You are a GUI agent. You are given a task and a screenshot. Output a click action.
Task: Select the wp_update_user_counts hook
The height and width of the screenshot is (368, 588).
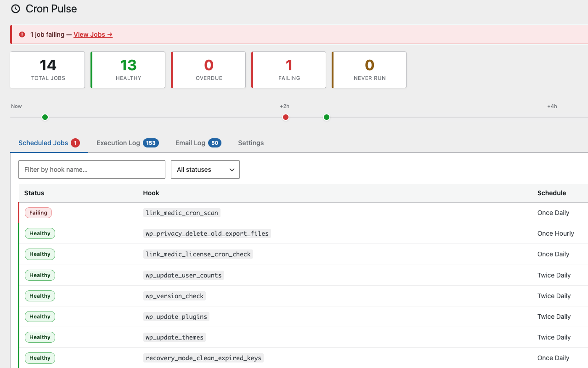click(184, 275)
